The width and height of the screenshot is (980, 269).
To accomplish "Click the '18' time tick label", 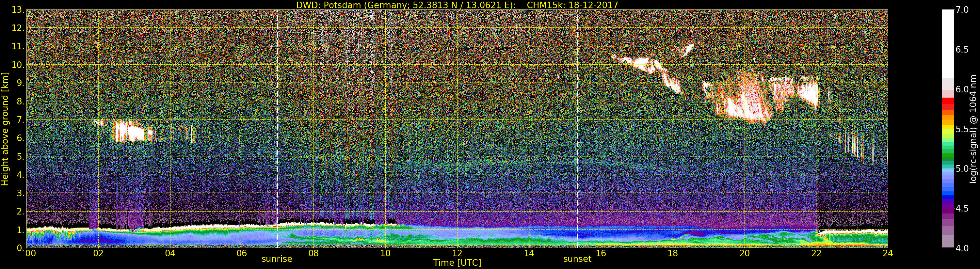I will (x=673, y=253).
